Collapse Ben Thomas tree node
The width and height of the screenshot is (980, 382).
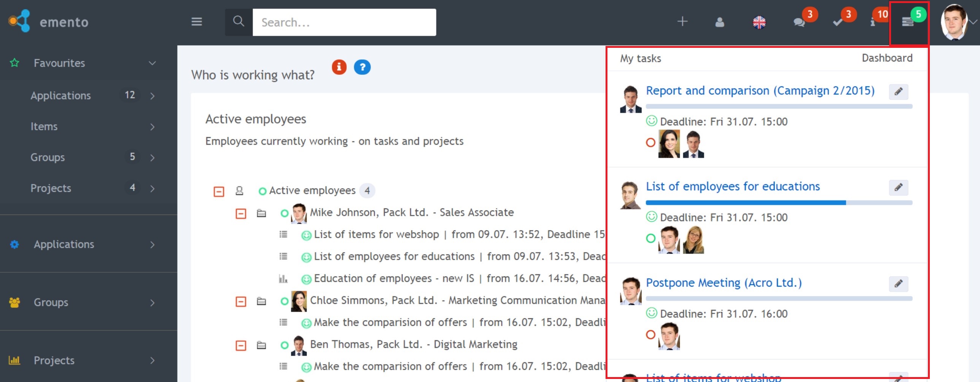[241, 346]
